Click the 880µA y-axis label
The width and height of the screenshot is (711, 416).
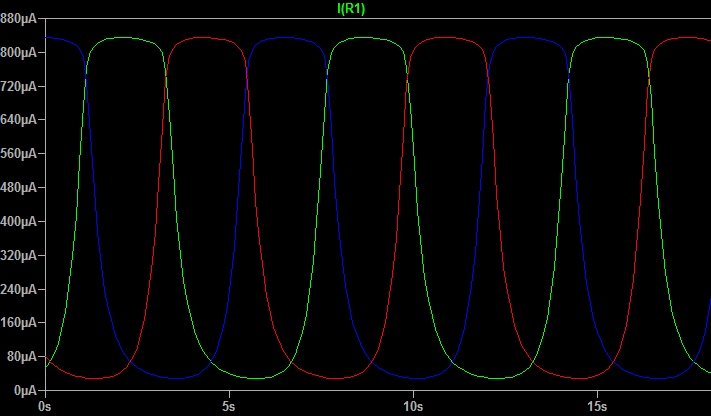pyautogui.click(x=19, y=18)
